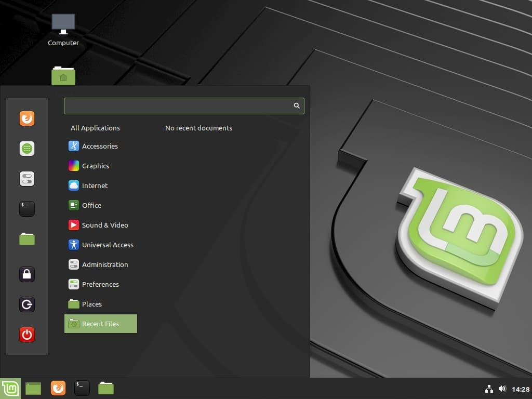Open the Sound & Video category

[101, 225]
